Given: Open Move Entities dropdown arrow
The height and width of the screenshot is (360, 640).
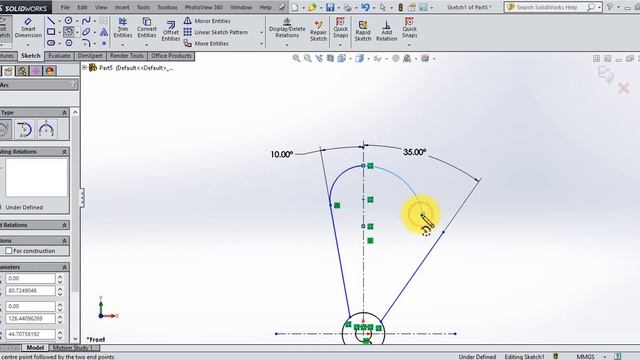Looking at the screenshot, I should (262, 43).
